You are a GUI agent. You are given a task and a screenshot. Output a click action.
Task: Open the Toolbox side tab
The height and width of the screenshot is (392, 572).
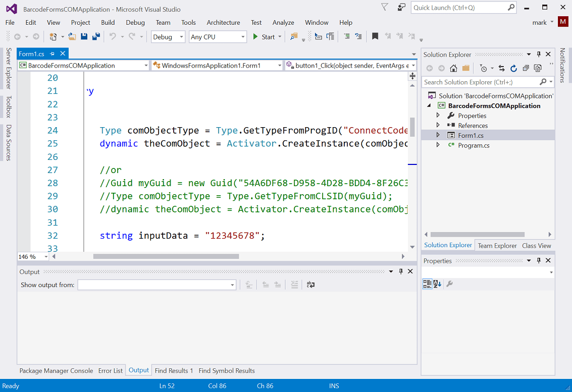[9, 107]
